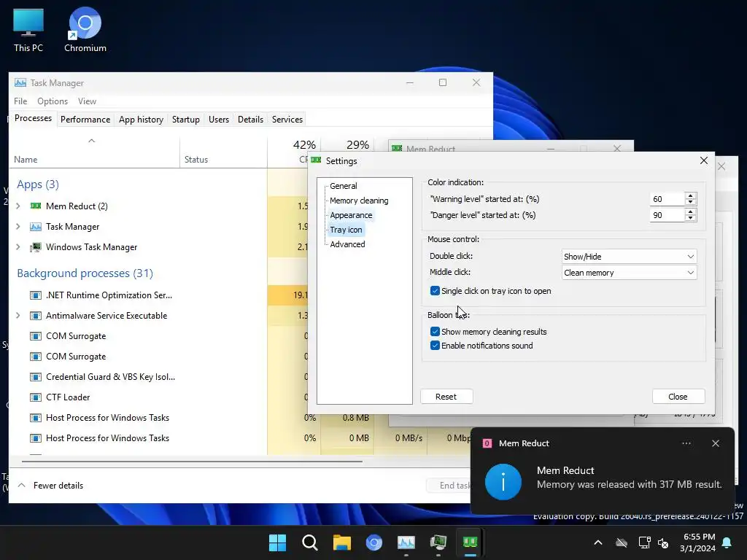747x560 pixels.
Task: Select Tray icon in settings tree
Action: click(347, 230)
